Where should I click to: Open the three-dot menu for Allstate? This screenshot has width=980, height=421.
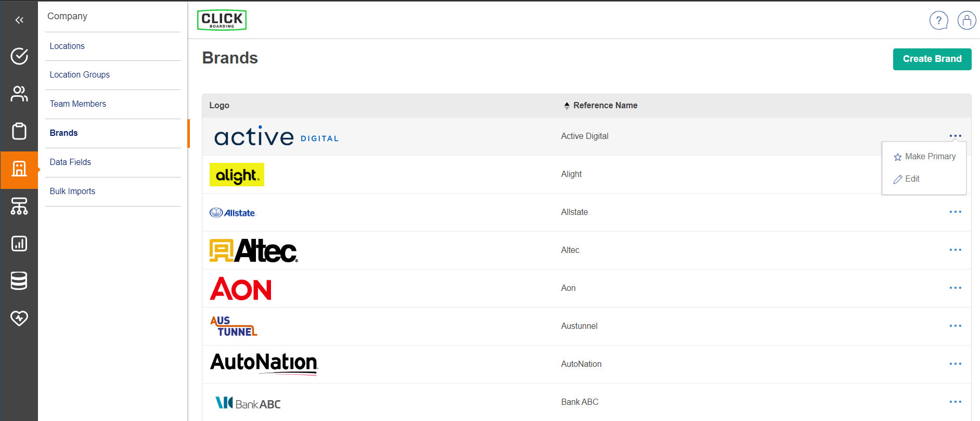pyautogui.click(x=955, y=212)
